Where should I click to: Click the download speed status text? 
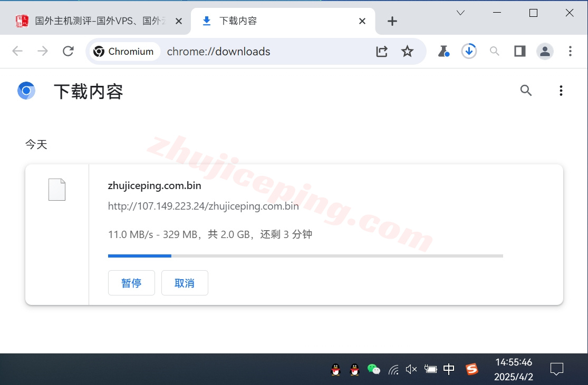[x=210, y=234]
